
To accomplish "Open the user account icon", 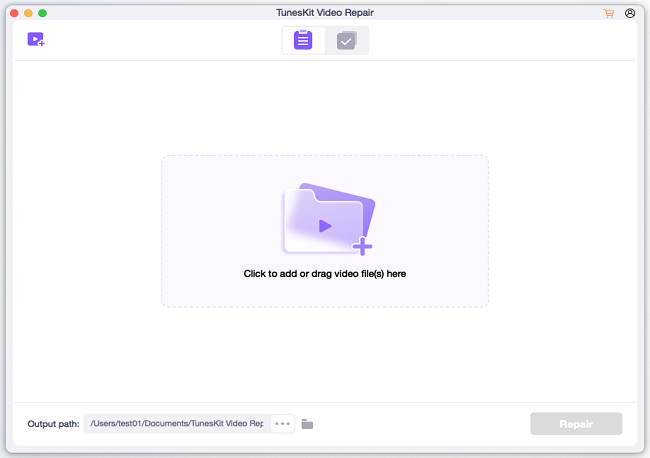I will [x=630, y=13].
